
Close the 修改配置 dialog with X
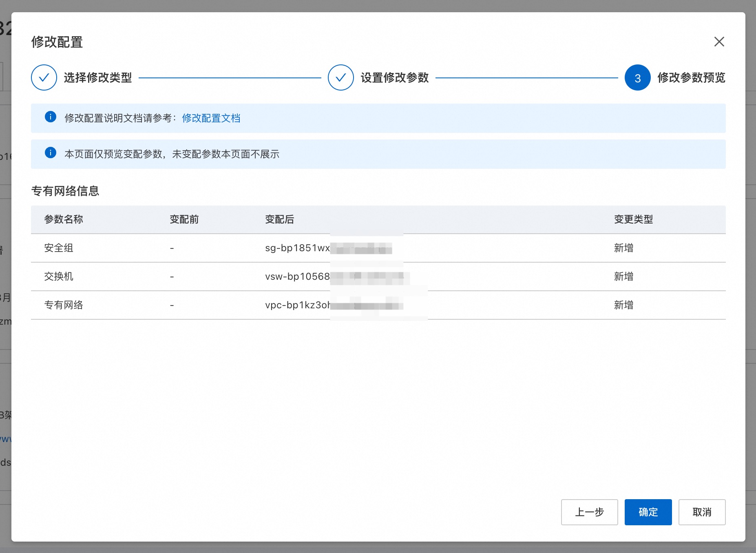coord(719,42)
